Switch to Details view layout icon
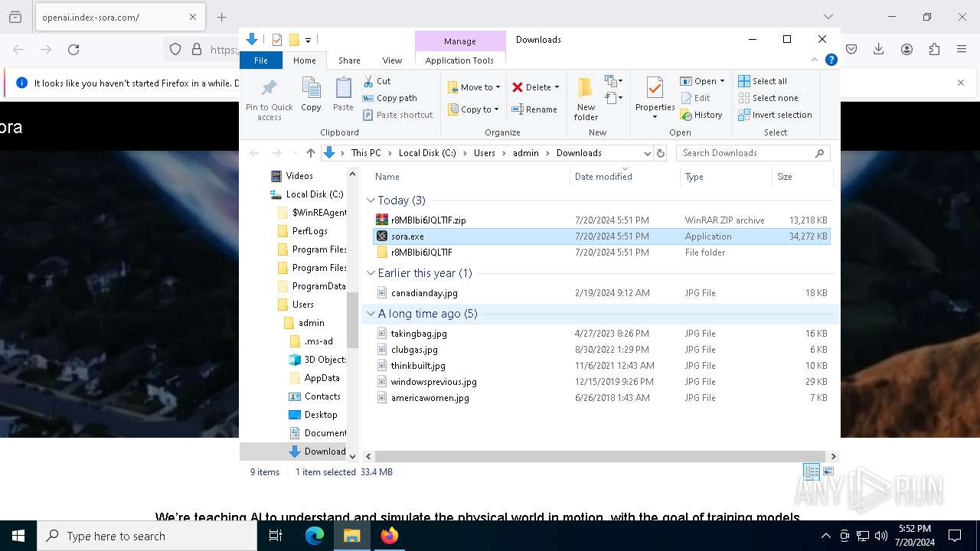The width and height of the screenshot is (980, 551). coord(812,472)
